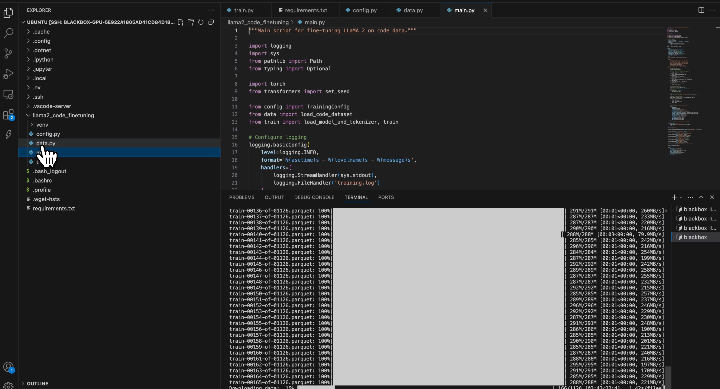The image size is (720, 389).
Task: Switch to the Ports panel tab
Action: click(386, 197)
